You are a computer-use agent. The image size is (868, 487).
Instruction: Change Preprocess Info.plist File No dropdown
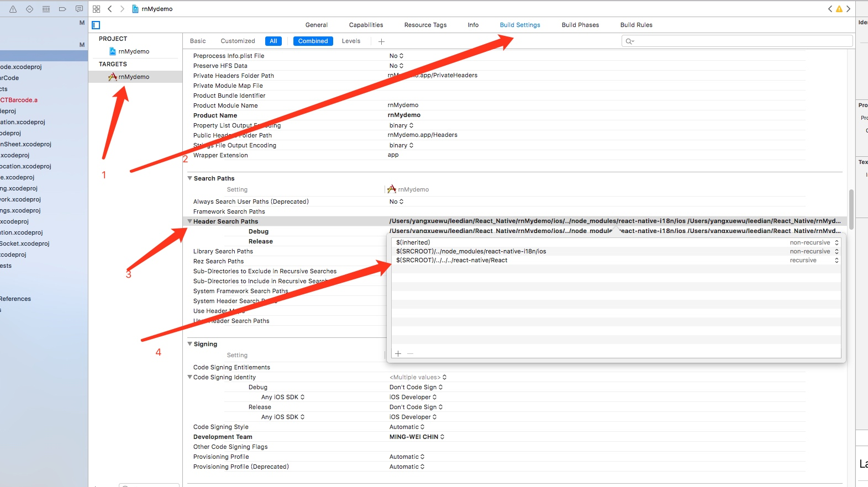(x=397, y=56)
